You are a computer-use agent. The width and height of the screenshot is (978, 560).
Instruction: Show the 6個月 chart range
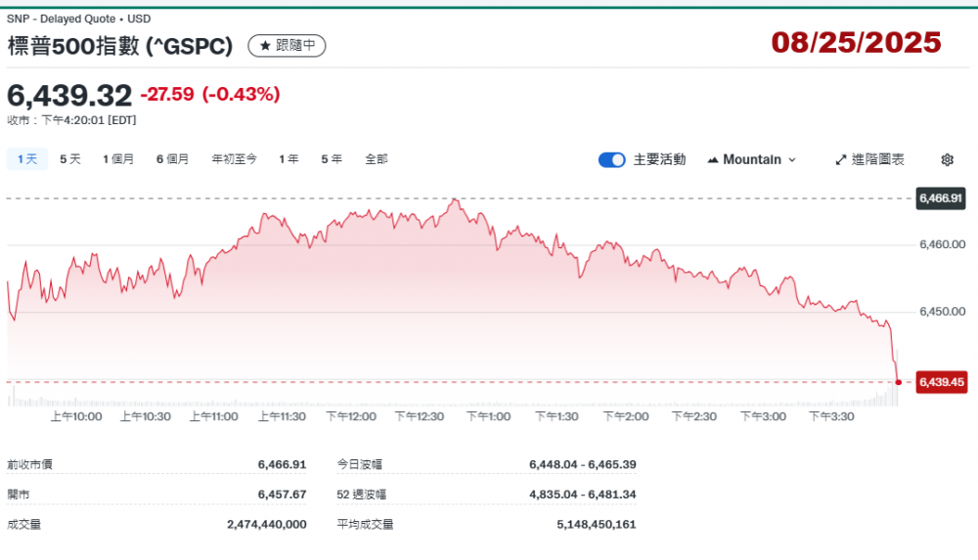tap(172, 159)
